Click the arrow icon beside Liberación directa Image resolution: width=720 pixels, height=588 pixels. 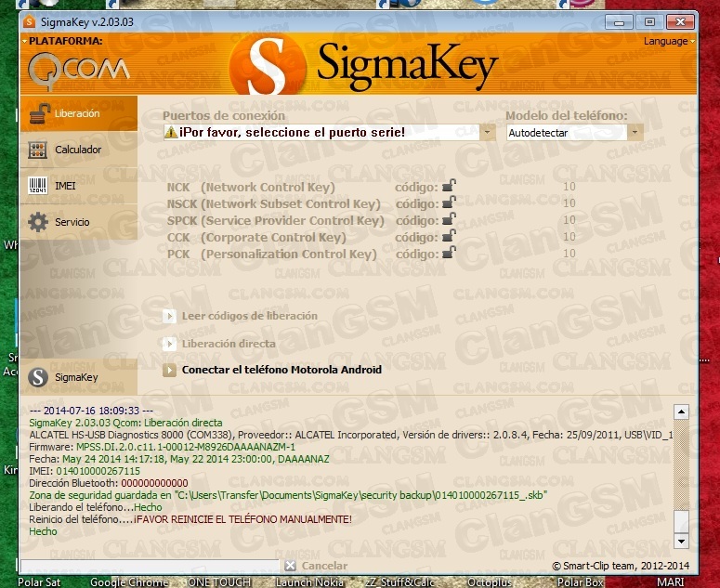pos(169,344)
